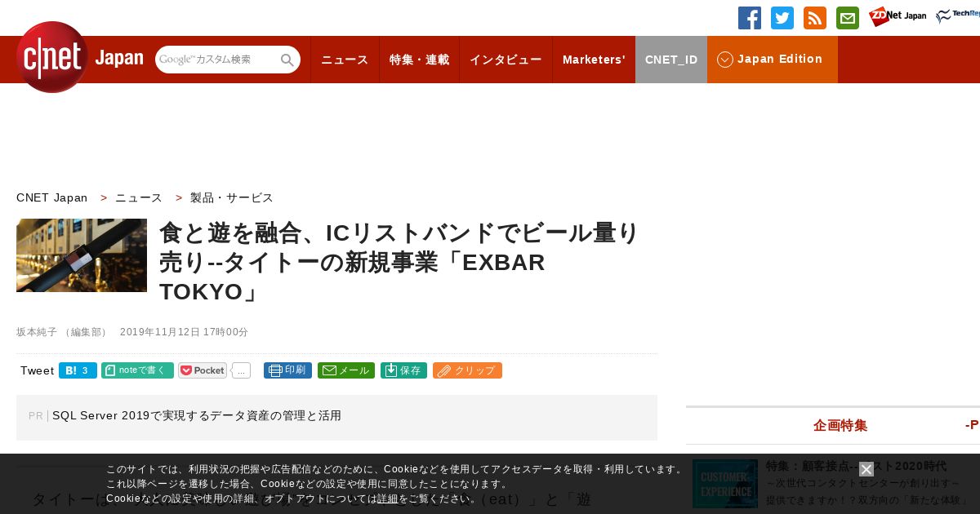Click the author name 坂本純子
The height and width of the screenshot is (514, 980).
tap(37, 332)
